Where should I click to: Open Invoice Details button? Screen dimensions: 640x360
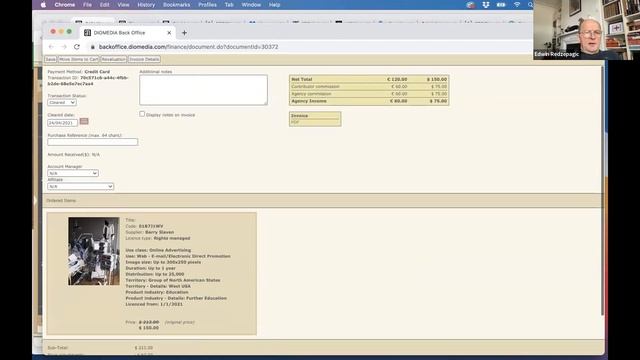tap(144, 60)
